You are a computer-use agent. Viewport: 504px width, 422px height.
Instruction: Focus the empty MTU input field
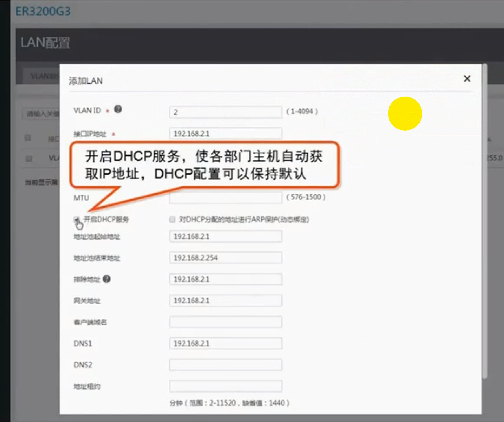coord(225,197)
